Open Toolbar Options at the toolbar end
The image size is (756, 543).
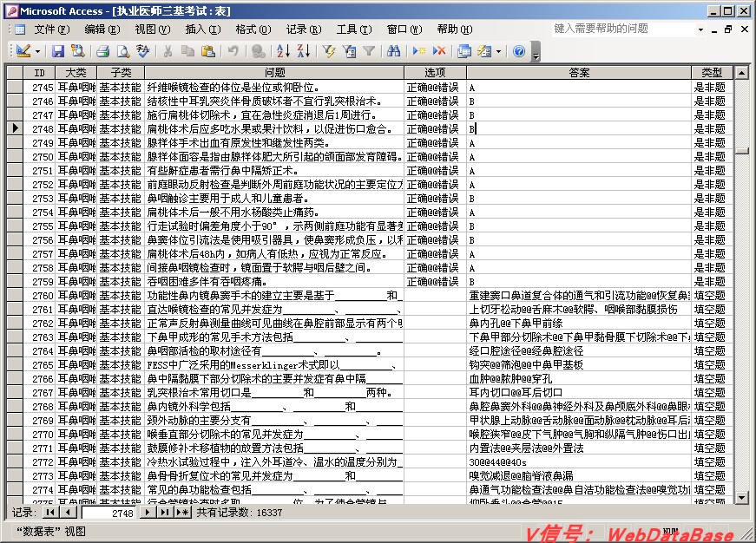click(x=536, y=51)
